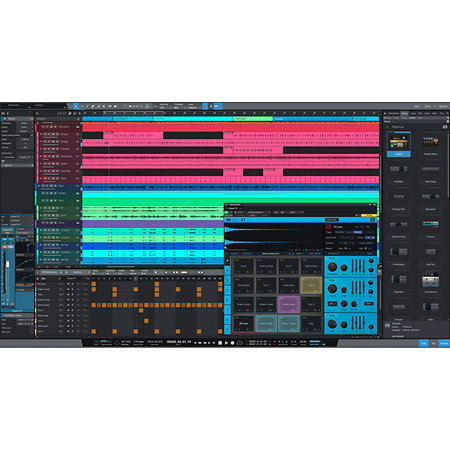Open the Mix view button at bottom right
This screenshot has height=450, width=450.
tap(434, 343)
